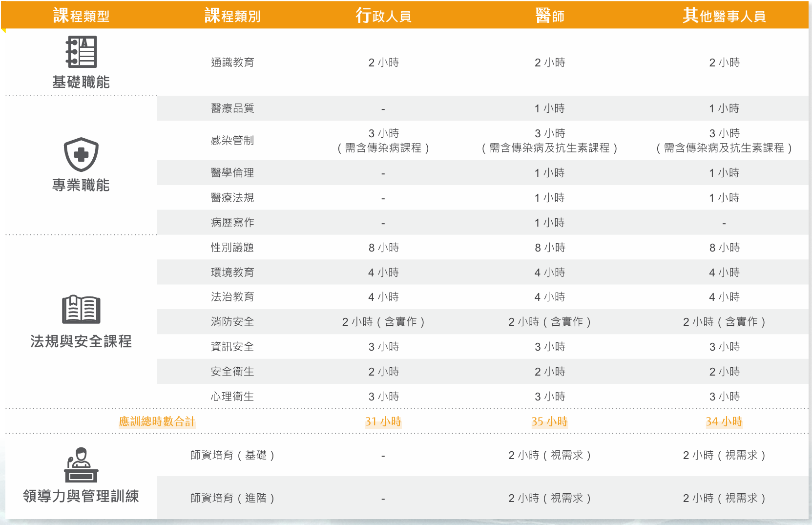Select the 行政人員 column header
Image resolution: width=812 pixels, height=525 pixels.
383,16
